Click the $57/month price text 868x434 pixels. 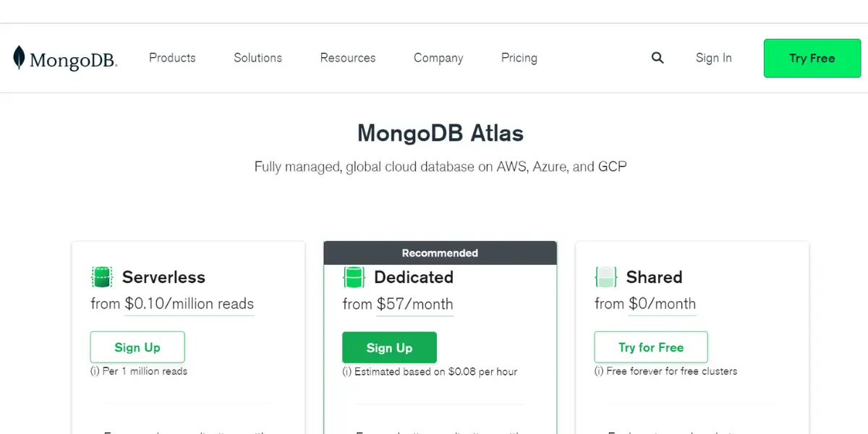pyautogui.click(x=415, y=305)
